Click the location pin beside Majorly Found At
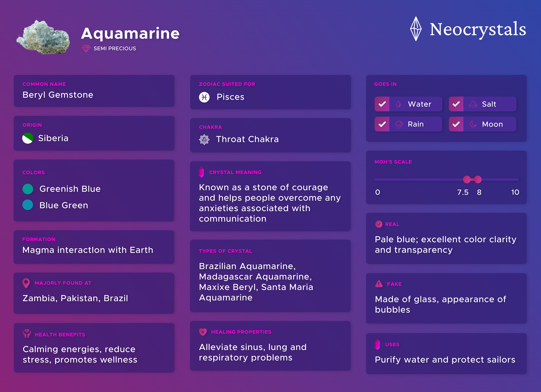This screenshot has height=392, width=541. (x=26, y=283)
